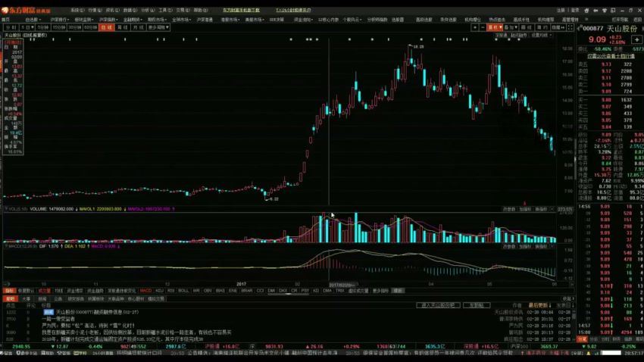The width and height of the screenshot is (644, 362).
Task: Click the 条件选股 toolbar item
Action: pyautogui.click(x=448, y=20)
